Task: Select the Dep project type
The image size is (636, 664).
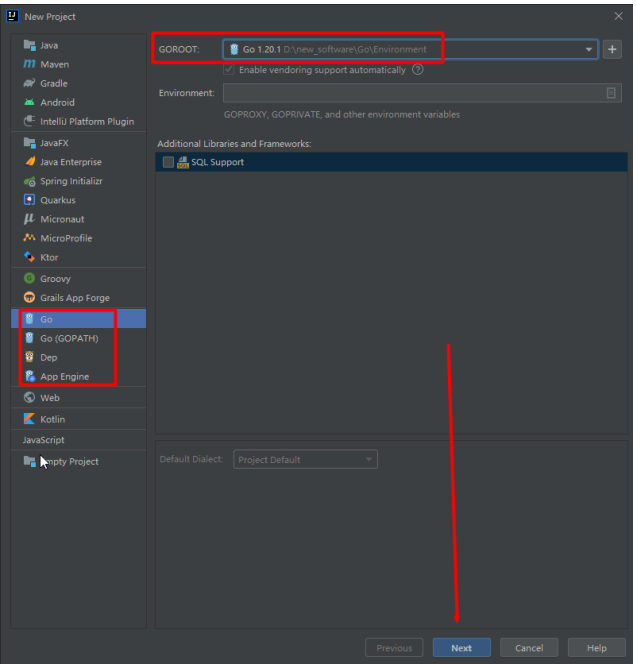Action: point(78,357)
